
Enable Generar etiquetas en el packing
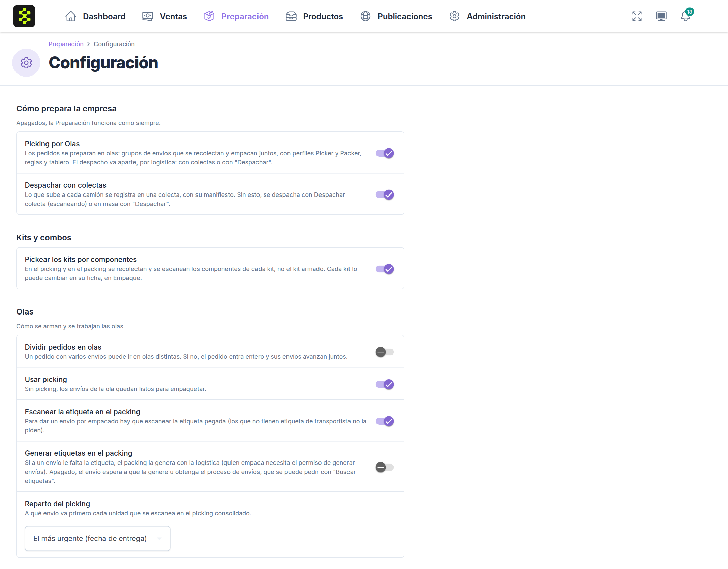pos(385,467)
